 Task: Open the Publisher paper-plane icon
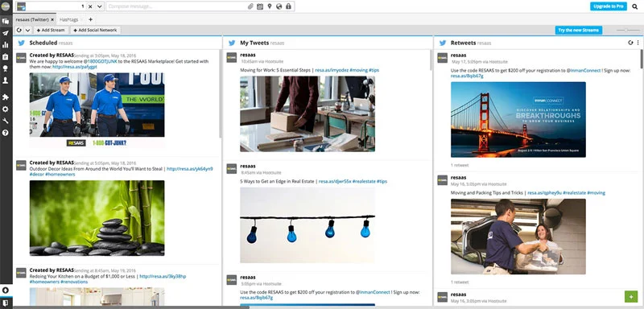pos(6,33)
